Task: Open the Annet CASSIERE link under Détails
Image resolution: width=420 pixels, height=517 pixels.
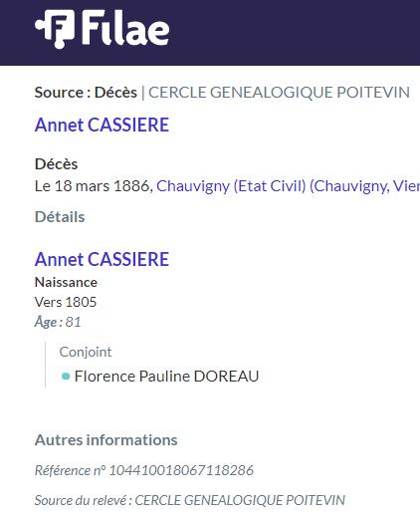Action: click(102, 259)
